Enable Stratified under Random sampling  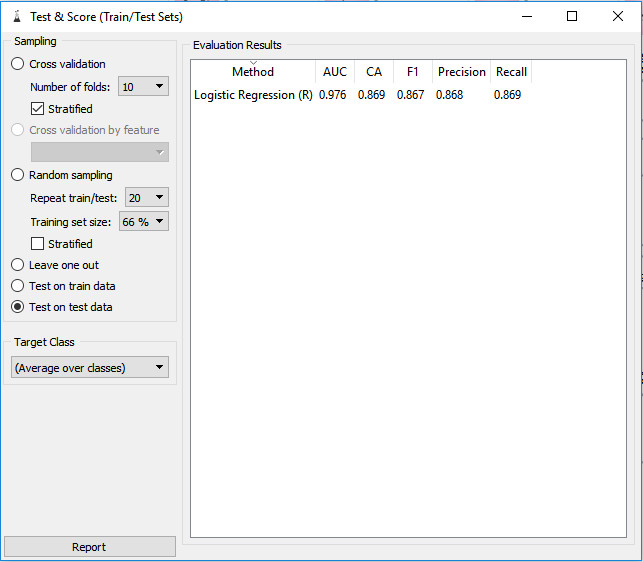[x=37, y=244]
